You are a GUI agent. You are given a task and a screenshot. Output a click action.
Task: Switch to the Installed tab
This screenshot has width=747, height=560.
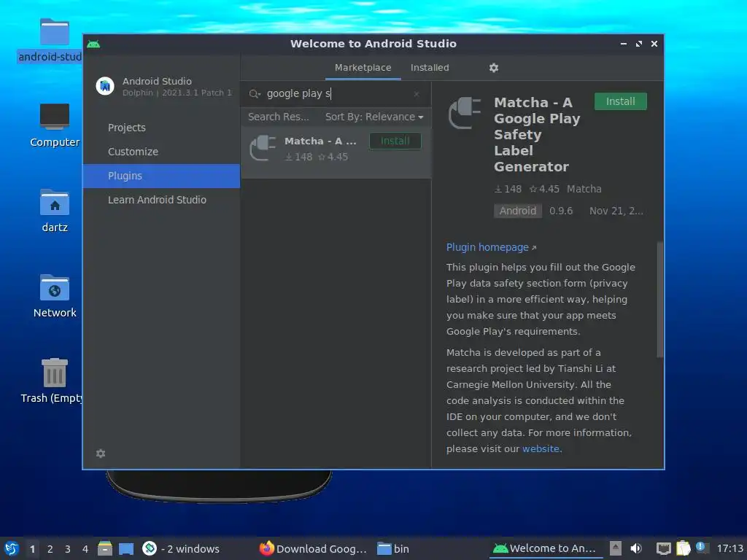430,68
